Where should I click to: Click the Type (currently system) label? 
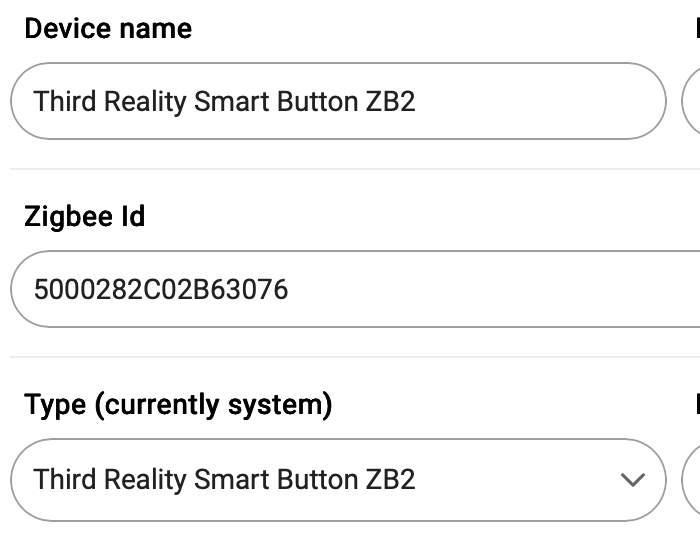pyautogui.click(x=178, y=405)
